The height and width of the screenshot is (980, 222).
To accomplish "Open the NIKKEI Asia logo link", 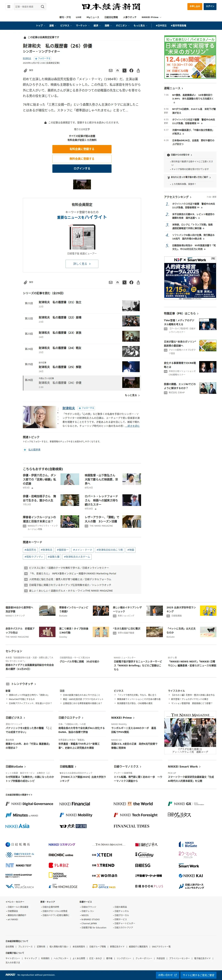I will pos(17,826).
